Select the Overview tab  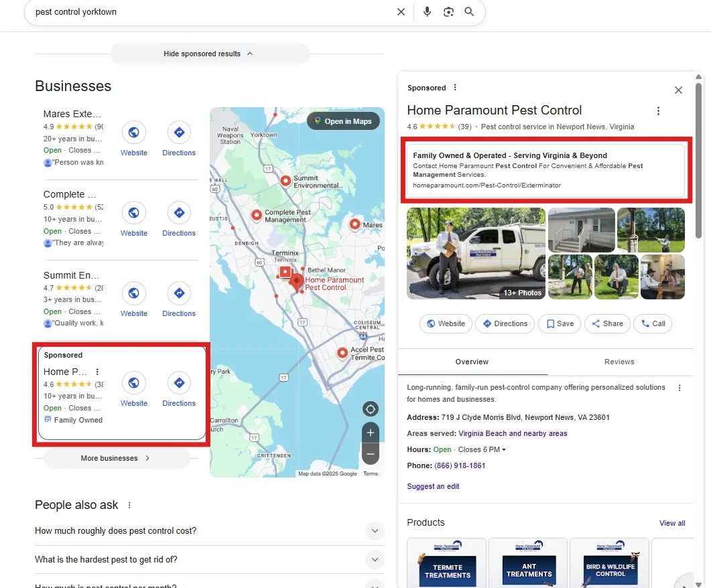pos(472,362)
